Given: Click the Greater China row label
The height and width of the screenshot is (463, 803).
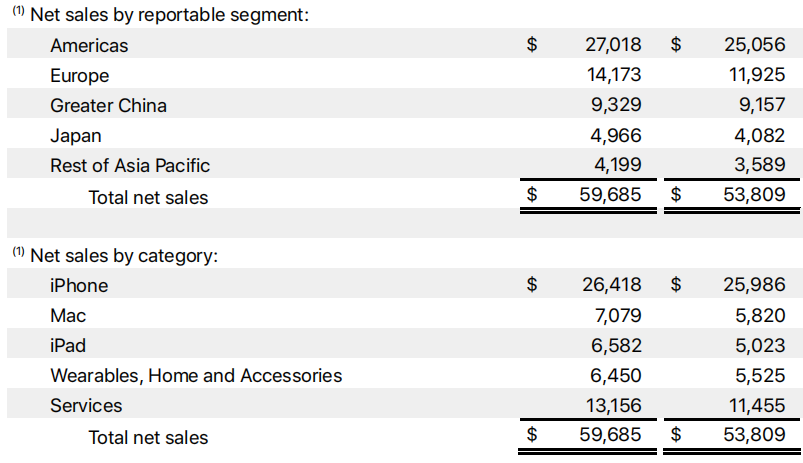Looking at the screenshot, I should click(108, 105).
